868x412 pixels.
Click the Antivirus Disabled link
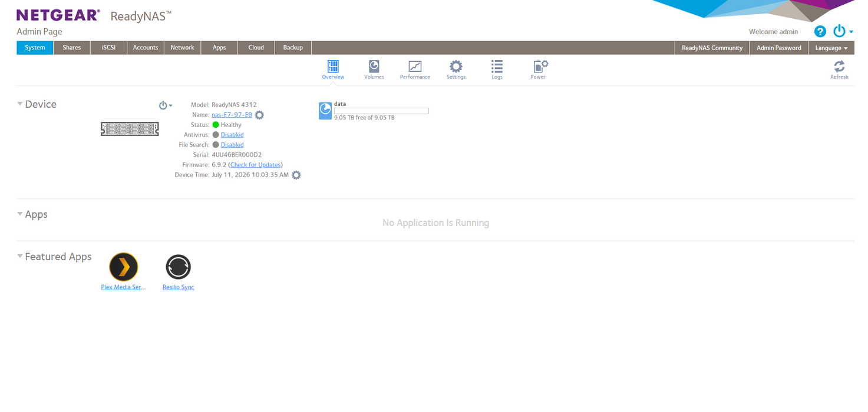coord(232,135)
